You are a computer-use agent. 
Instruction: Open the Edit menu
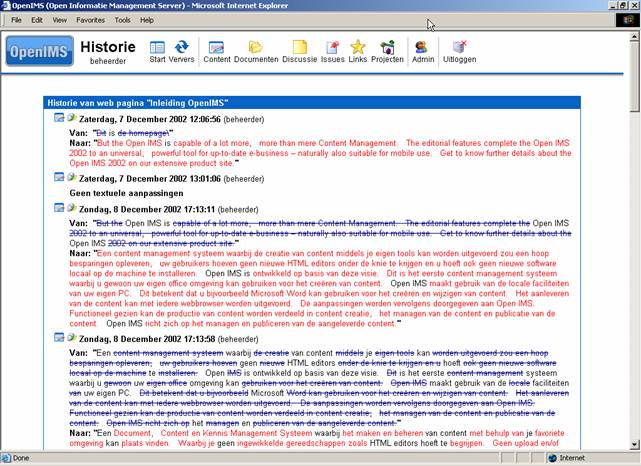coord(37,20)
